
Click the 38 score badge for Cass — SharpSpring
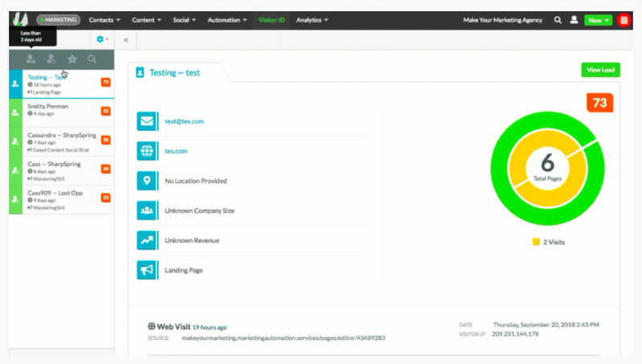coord(106,169)
